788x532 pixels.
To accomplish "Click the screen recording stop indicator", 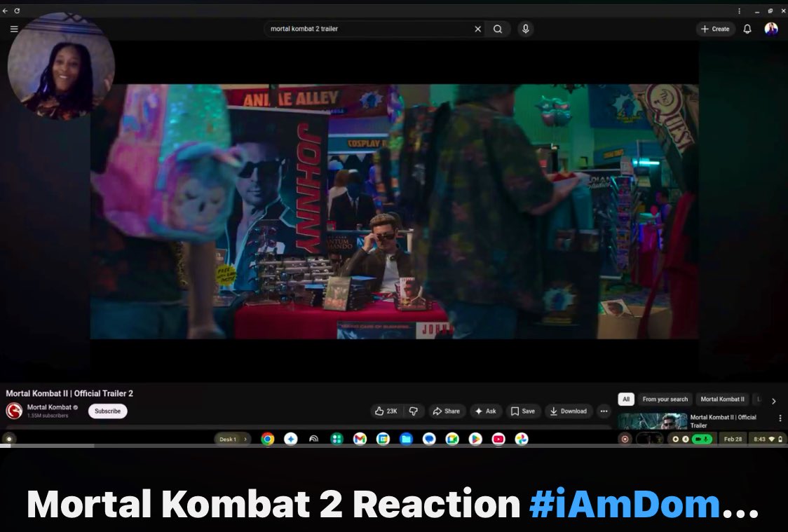I will [625, 439].
